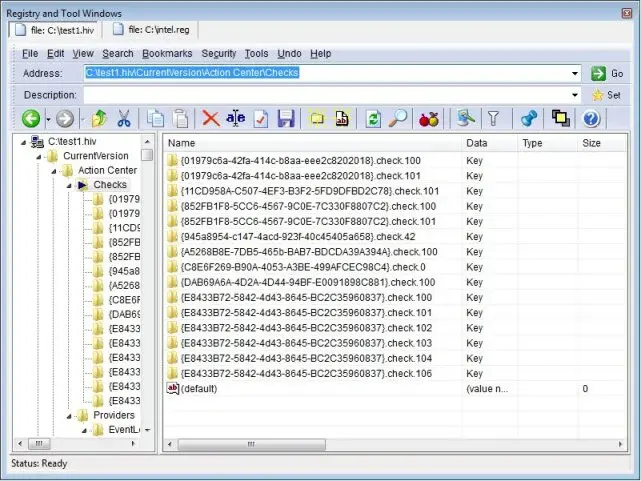Click the apples Compare icon

429,119
